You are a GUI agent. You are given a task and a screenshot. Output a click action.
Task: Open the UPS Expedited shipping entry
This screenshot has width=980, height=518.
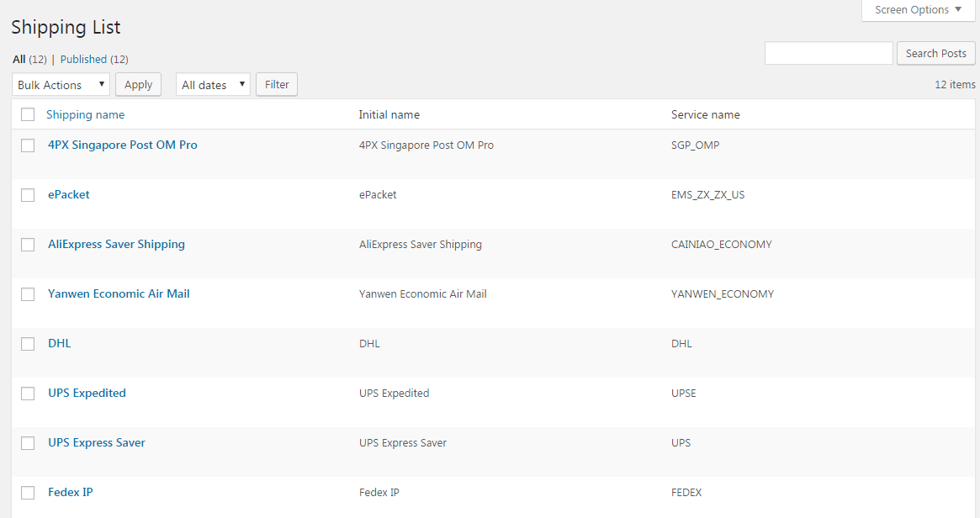point(87,393)
